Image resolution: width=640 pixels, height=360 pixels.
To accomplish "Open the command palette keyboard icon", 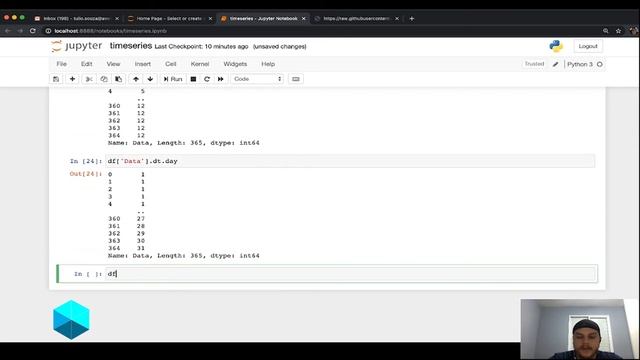I will tap(296, 79).
